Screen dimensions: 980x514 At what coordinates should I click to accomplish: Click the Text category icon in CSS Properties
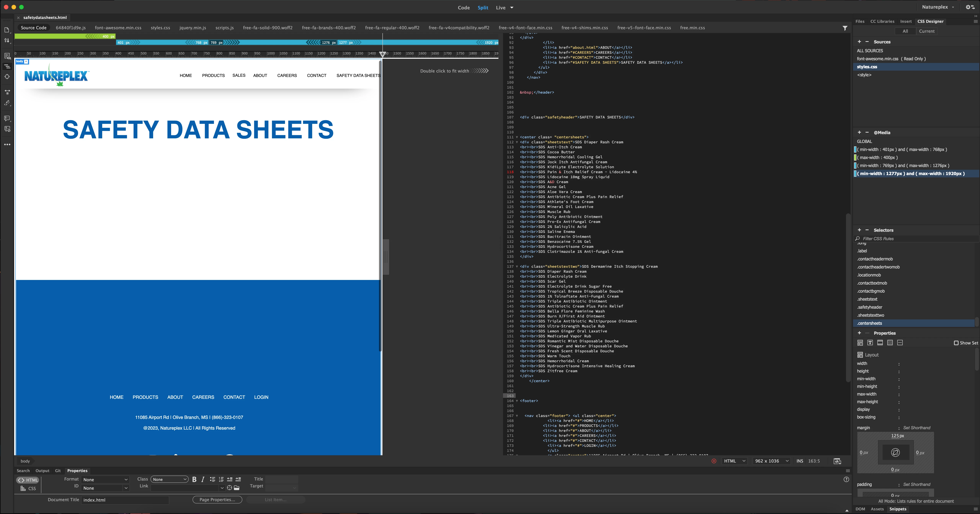[870, 343]
